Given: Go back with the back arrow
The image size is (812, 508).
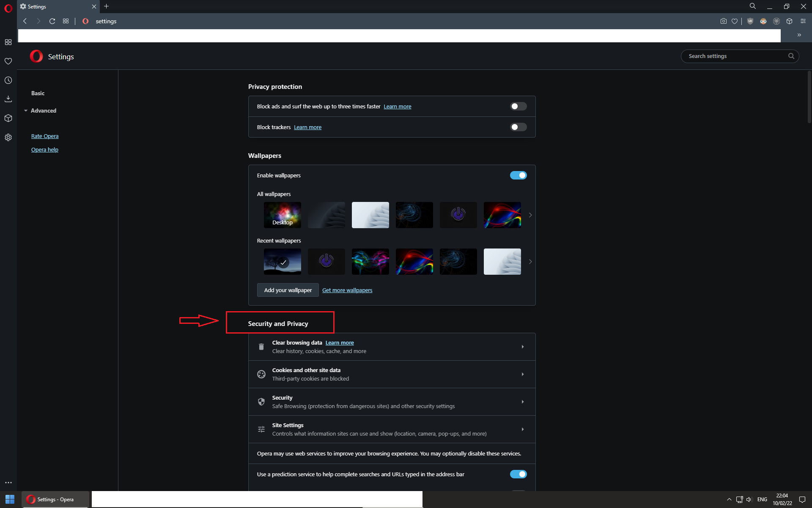Looking at the screenshot, I should pos(25,21).
